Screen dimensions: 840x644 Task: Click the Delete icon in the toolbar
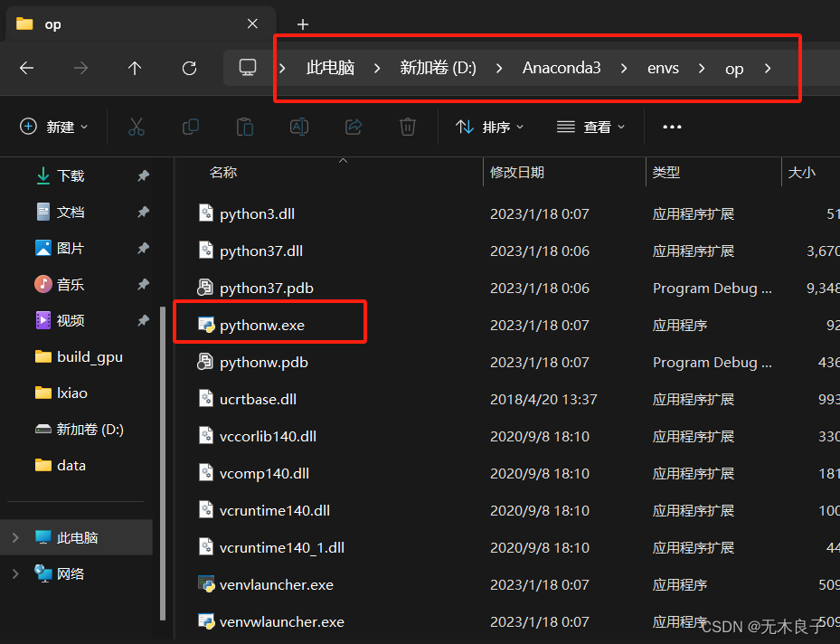pyautogui.click(x=408, y=127)
